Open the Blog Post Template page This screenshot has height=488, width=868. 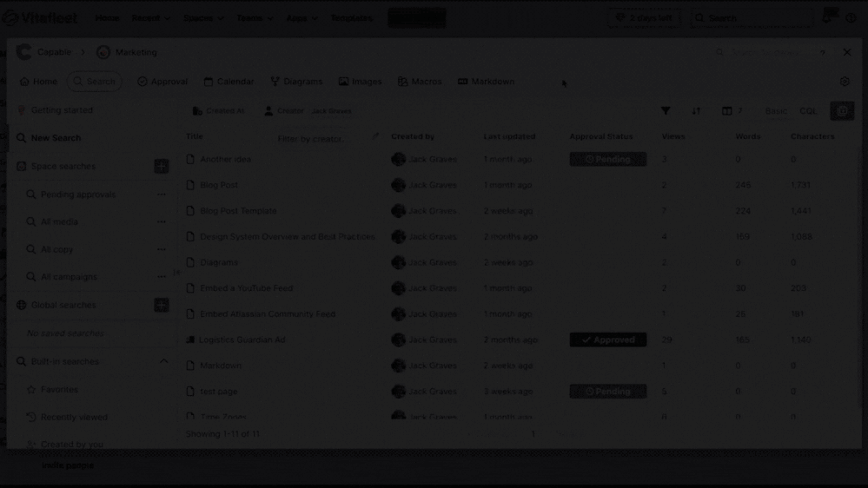[x=238, y=211]
